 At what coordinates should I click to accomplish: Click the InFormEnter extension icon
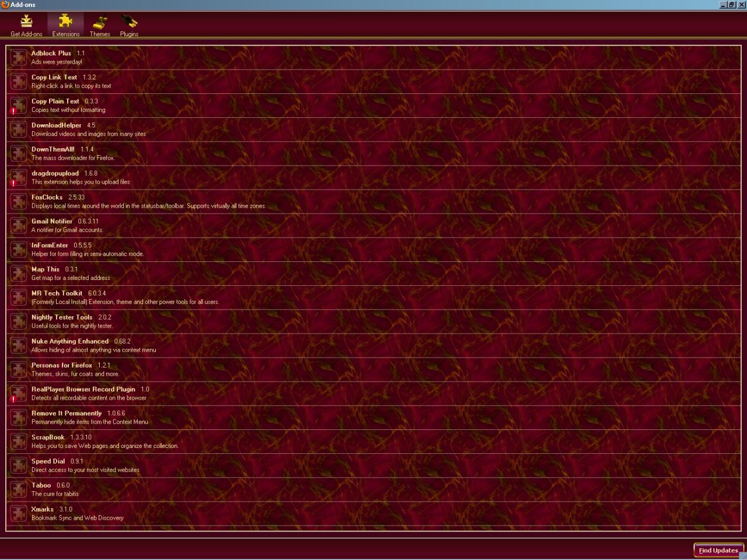[x=19, y=249]
